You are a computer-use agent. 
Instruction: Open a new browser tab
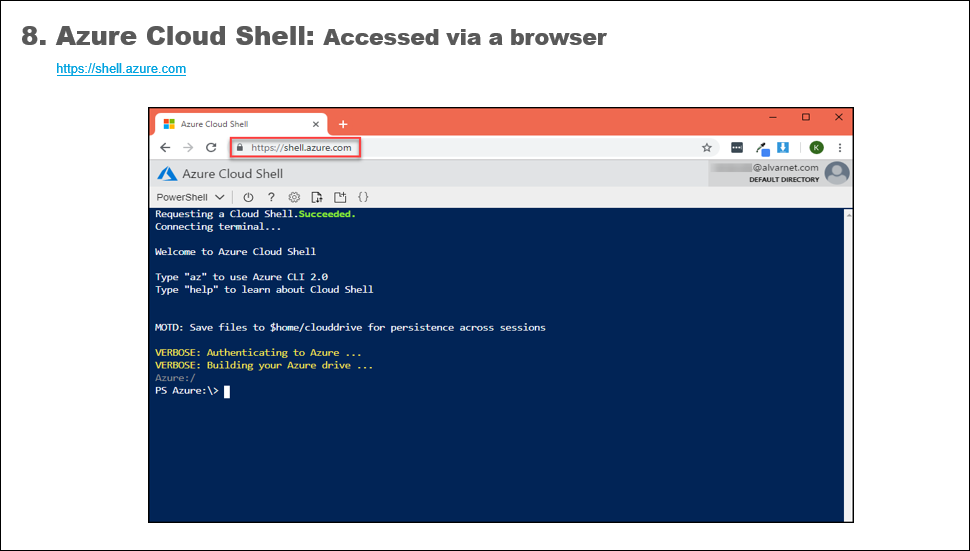343,124
